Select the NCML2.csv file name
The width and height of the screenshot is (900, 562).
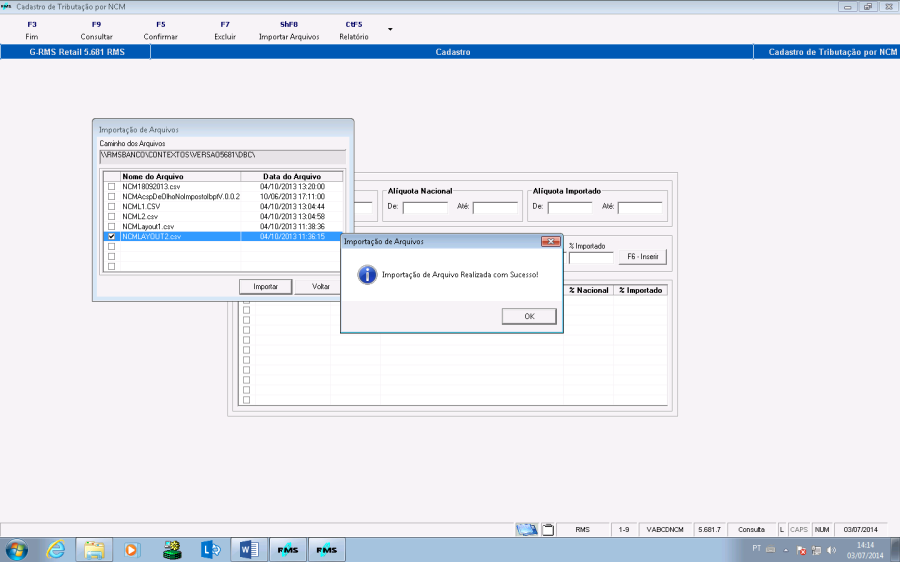point(140,216)
